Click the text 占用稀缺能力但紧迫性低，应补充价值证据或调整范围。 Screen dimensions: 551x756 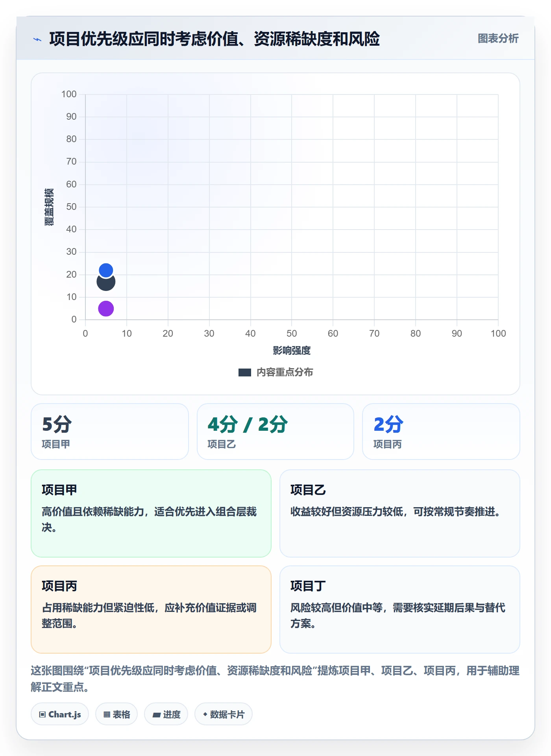coord(149,615)
